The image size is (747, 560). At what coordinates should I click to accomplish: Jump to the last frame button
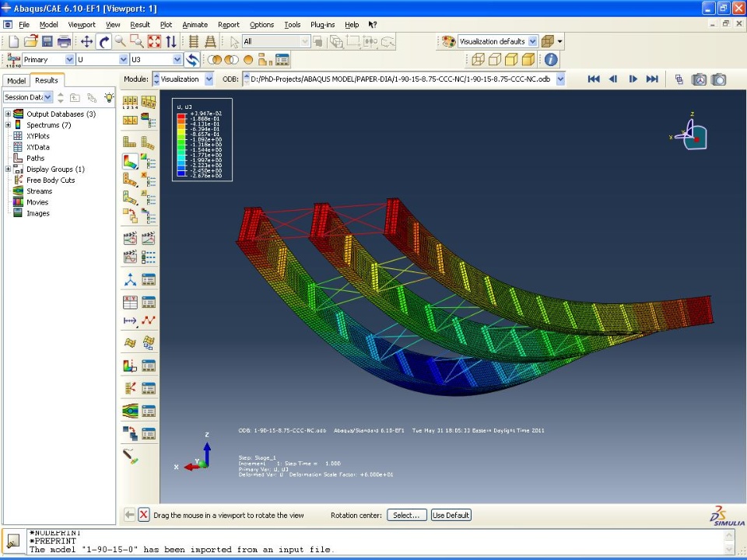pyautogui.click(x=652, y=79)
